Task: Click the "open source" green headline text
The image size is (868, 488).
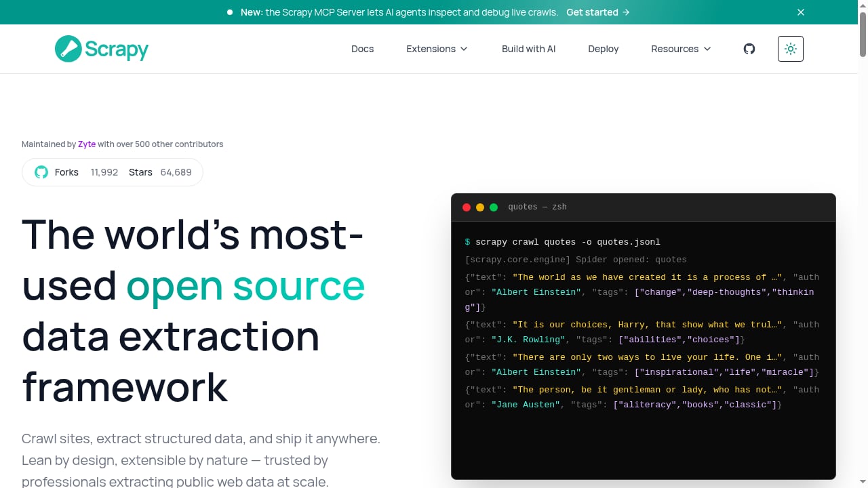Action: (245, 285)
